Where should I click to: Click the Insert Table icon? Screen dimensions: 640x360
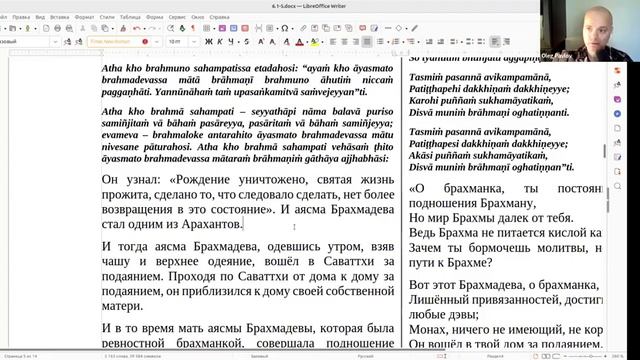(207, 28)
